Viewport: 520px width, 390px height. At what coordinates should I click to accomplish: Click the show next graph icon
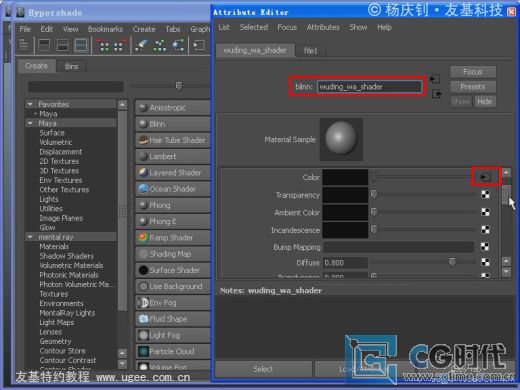tap(119, 45)
